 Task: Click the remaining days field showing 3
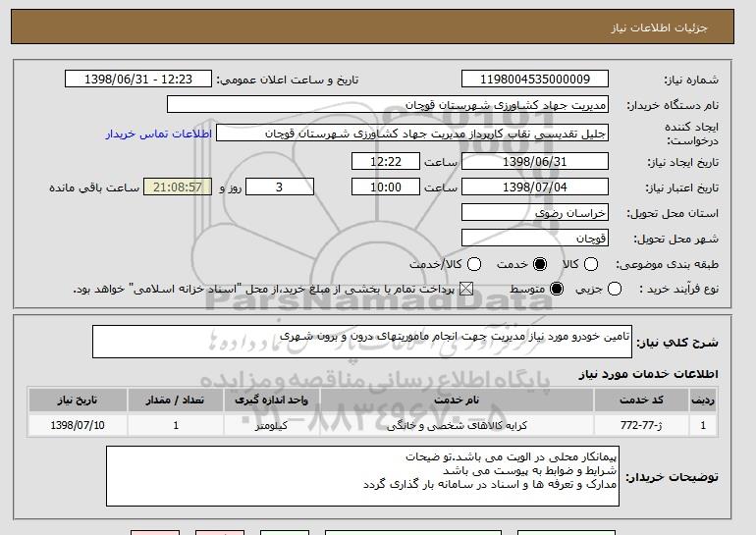click(280, 187)
